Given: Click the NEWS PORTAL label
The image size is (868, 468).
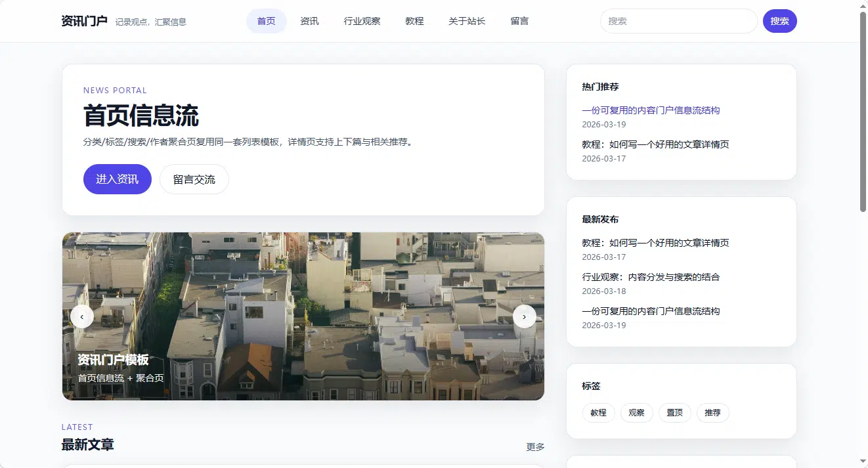Looking at the screenshot, I should [115, 91].
